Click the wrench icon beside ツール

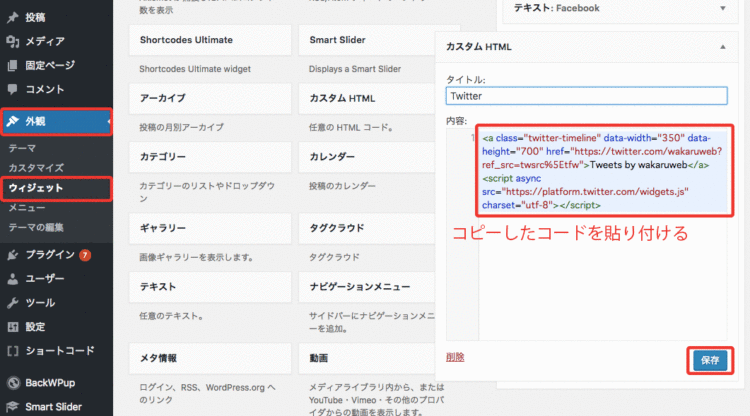coord(12,302)
